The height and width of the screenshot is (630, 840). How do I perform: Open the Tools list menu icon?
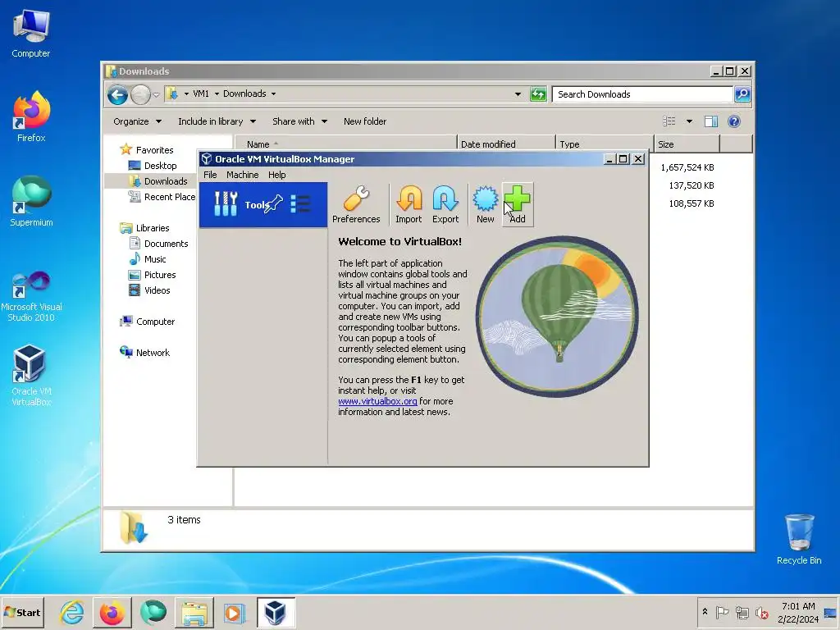(x=300, y=204)
